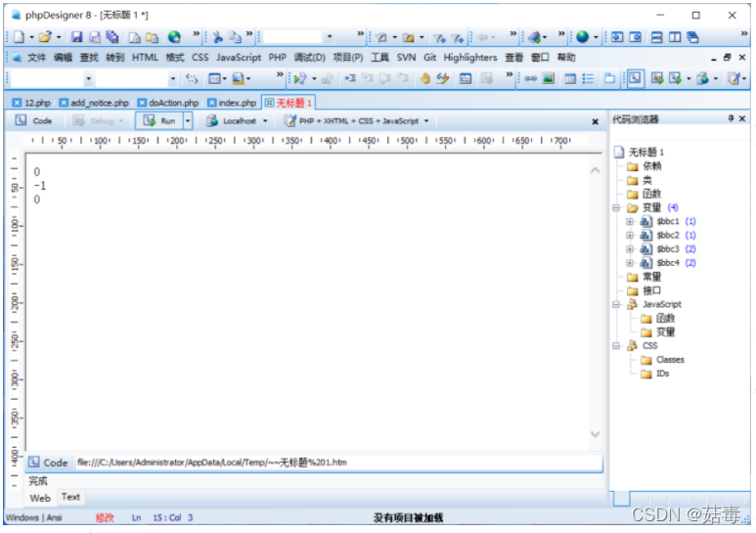
Task: Click the Cut scissors icon
Action: (217, 37)
